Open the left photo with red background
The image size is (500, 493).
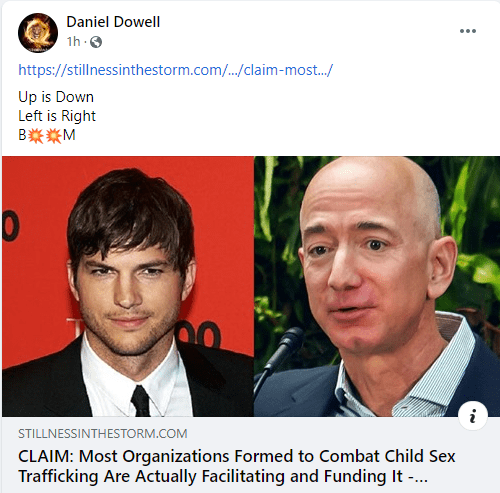pyautogui.click(x=128, y=286)
